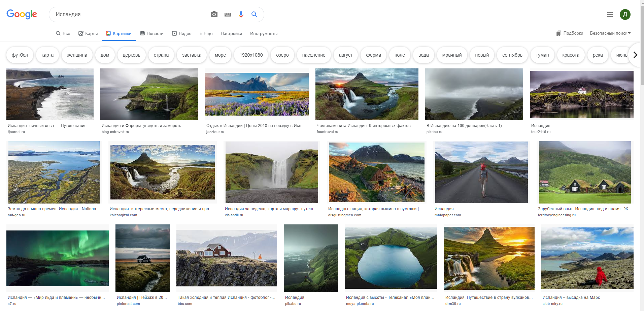Open Настройки search settings
The width and height of the screenshot is (644, 311).
coord(231,33)
